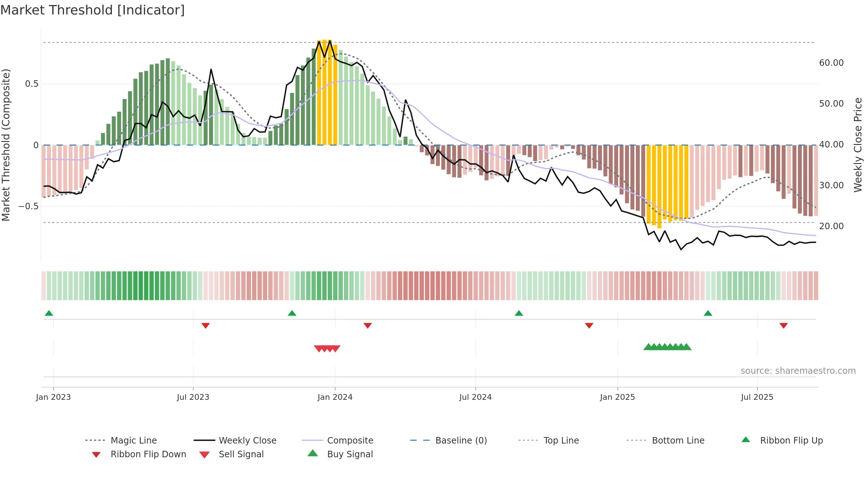Click the green Ribbon Flip Up legend triangle
Viewport: 868px width, 488px height.
(x=746, y=440)
